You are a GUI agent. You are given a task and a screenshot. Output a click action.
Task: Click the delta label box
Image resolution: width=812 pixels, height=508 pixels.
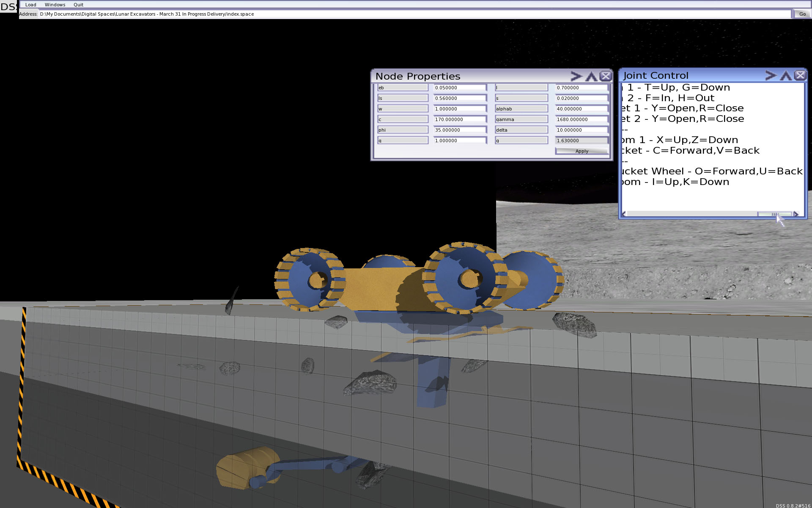pos(521,130)
